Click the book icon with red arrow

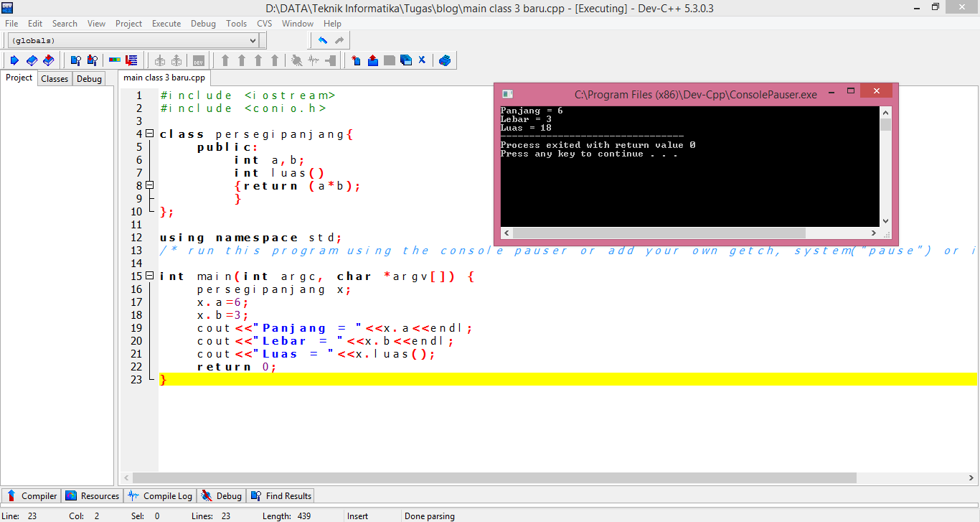click(x=49, y=60)
